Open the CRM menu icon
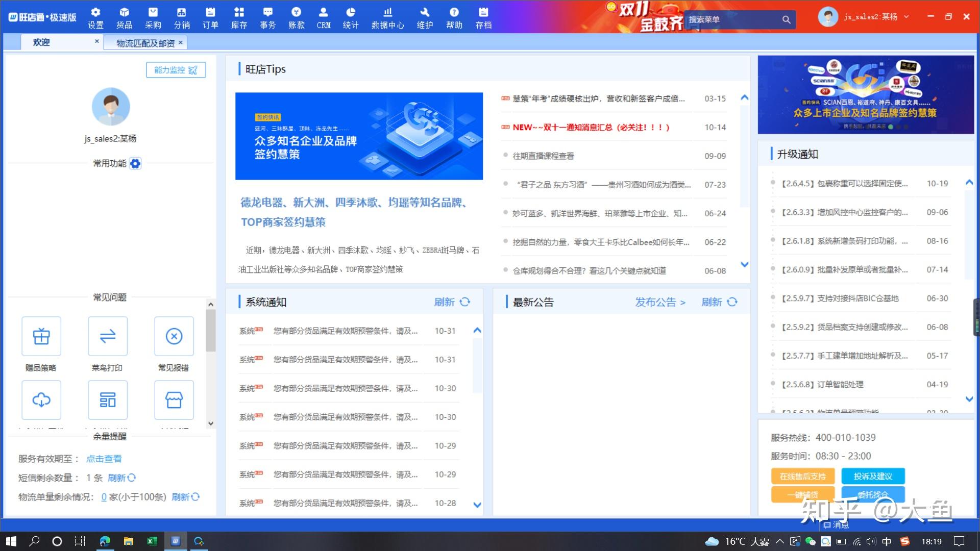 (324, 18)
